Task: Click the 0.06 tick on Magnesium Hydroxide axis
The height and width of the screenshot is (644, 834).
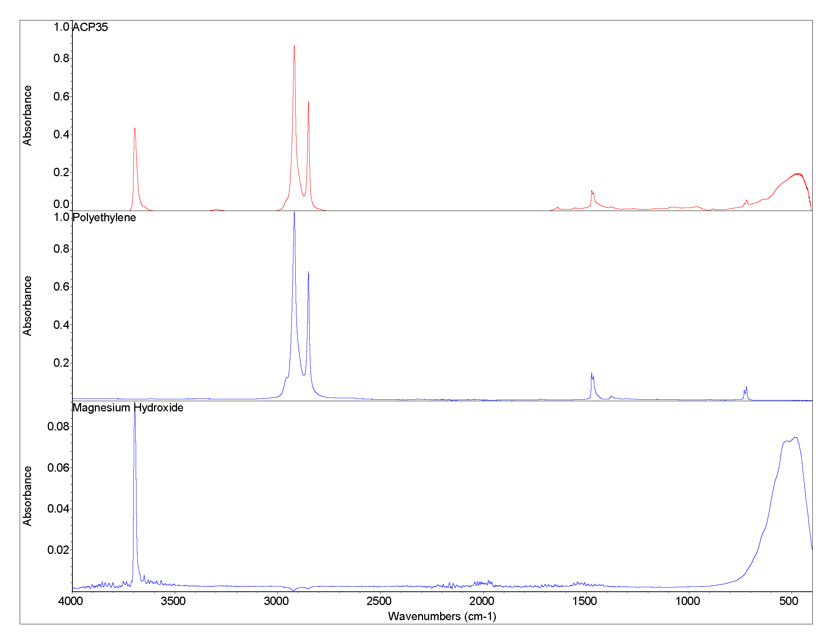Action: click(58, 468)
